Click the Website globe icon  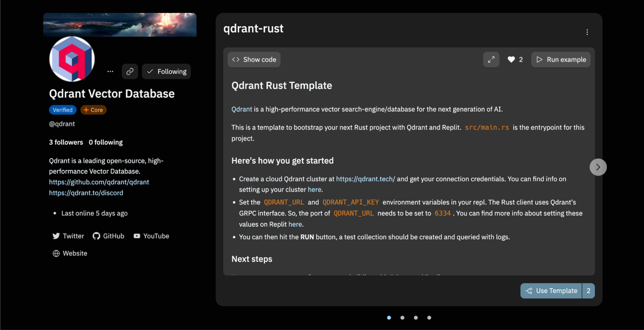click(56, 253)
